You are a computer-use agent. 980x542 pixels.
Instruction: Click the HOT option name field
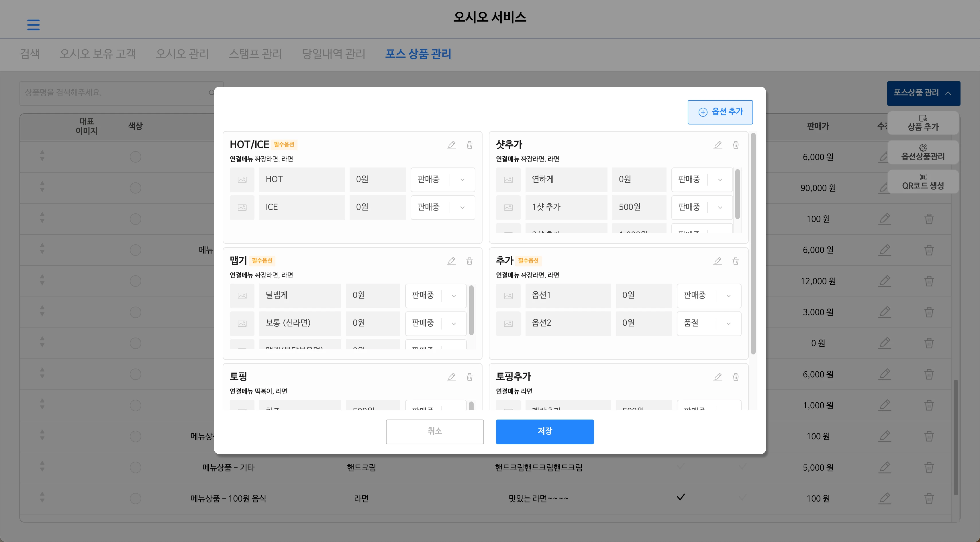pyautogui.click(x=302, y=180)
